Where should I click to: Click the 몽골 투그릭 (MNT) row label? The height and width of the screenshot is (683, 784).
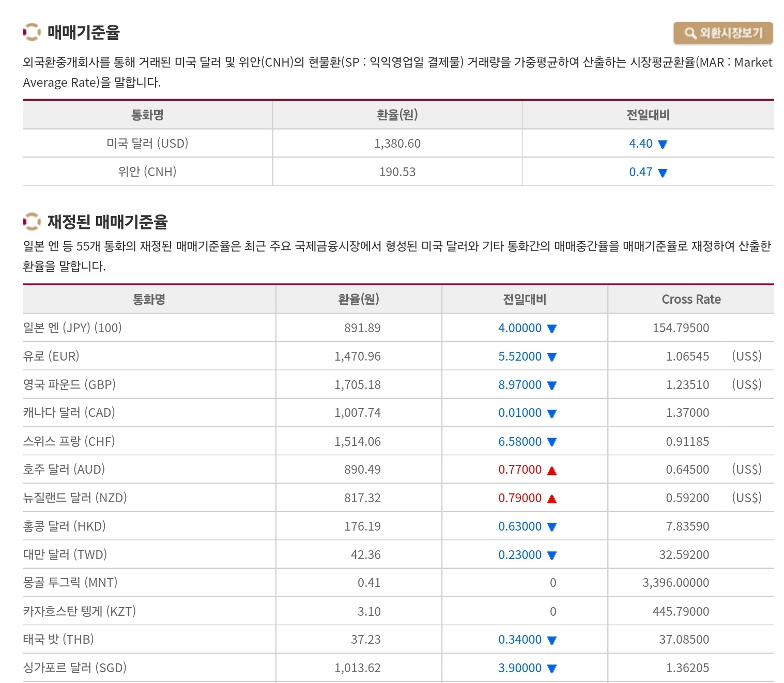click(70, 582)
